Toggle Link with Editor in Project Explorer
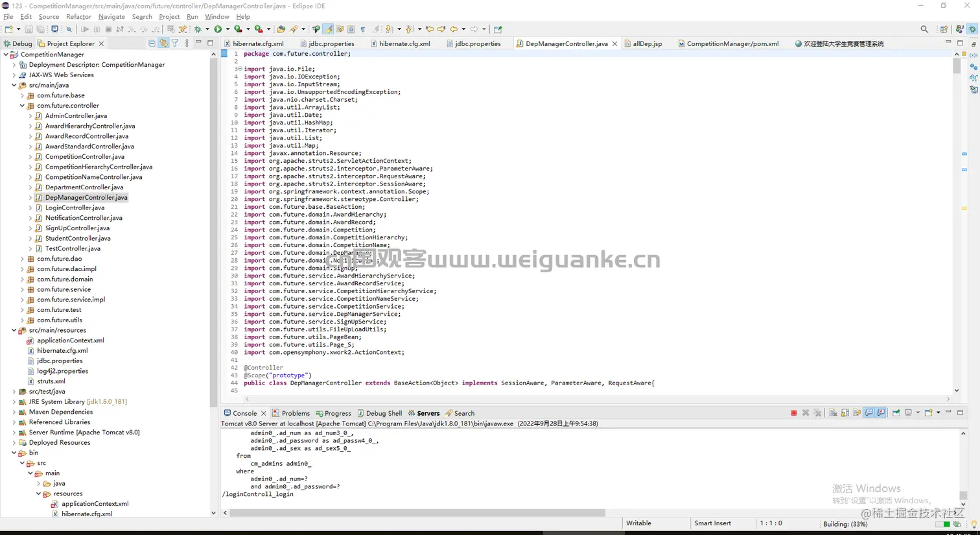This screenshot has width=980, height=535. (x=163, y=43)
